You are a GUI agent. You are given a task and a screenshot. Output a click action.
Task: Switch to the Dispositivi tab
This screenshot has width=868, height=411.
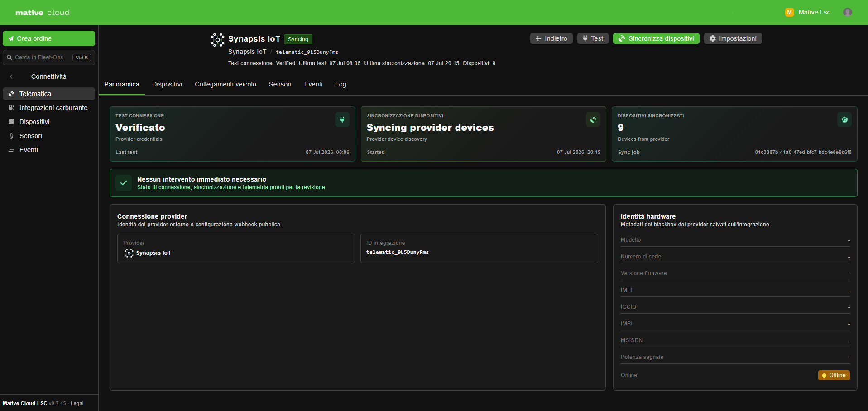tap(167, 84)
